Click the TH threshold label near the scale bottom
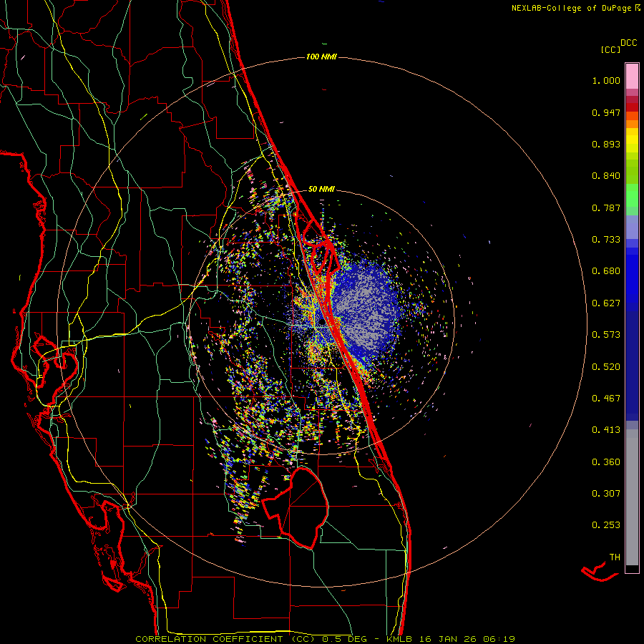 point(615,557)
